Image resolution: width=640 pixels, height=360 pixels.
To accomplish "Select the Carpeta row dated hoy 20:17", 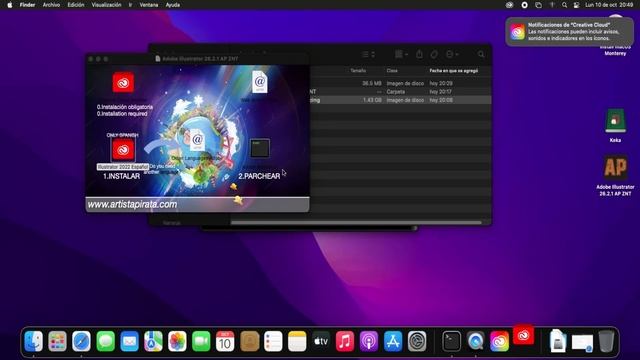I will click(400, 92).
